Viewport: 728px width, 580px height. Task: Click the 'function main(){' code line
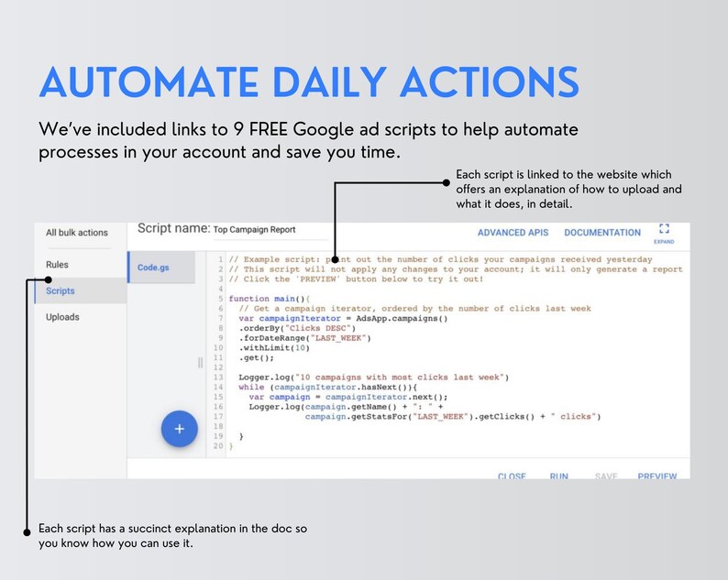269,299
